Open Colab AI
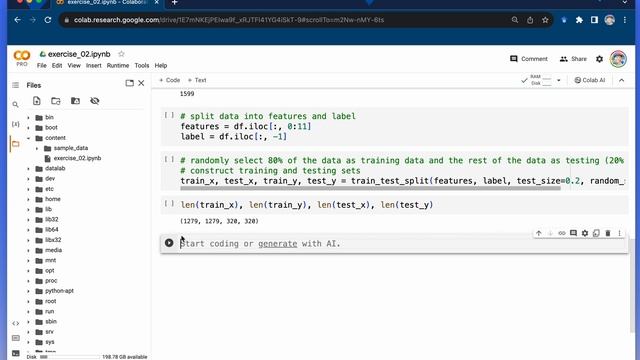The image size is (640, 360). coord(590,80)
